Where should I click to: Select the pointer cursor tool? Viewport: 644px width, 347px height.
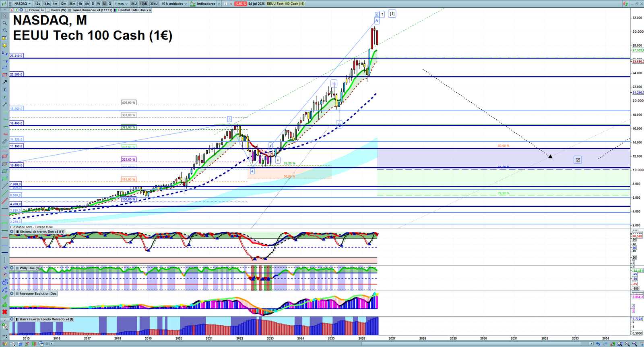pyautogui.click(x=5, y=16)
